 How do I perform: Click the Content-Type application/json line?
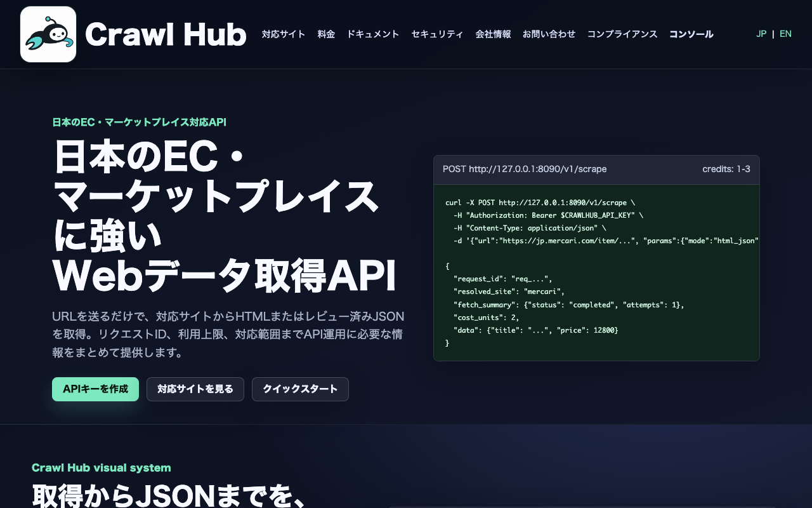pos(530,228)
